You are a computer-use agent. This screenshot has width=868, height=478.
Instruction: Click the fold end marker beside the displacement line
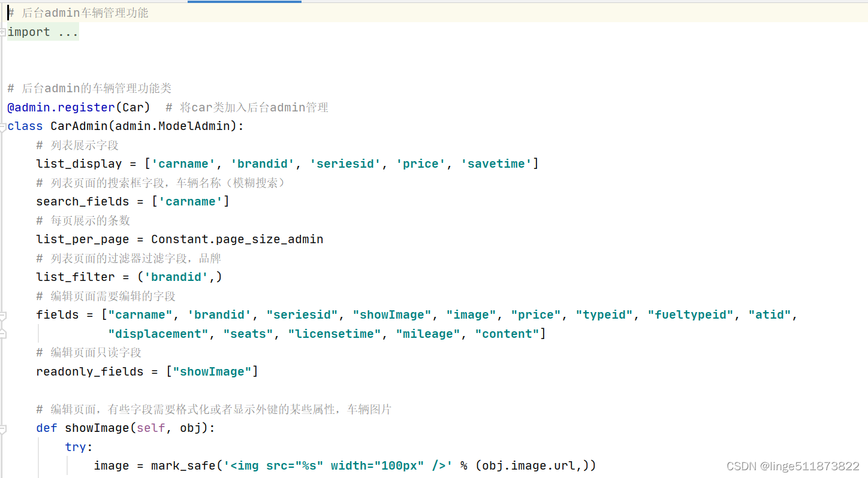tap(3, 334)
